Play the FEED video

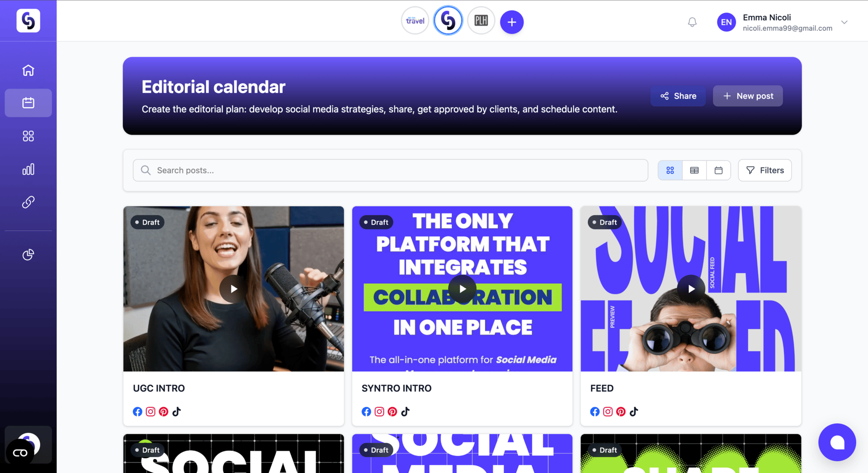691,289
